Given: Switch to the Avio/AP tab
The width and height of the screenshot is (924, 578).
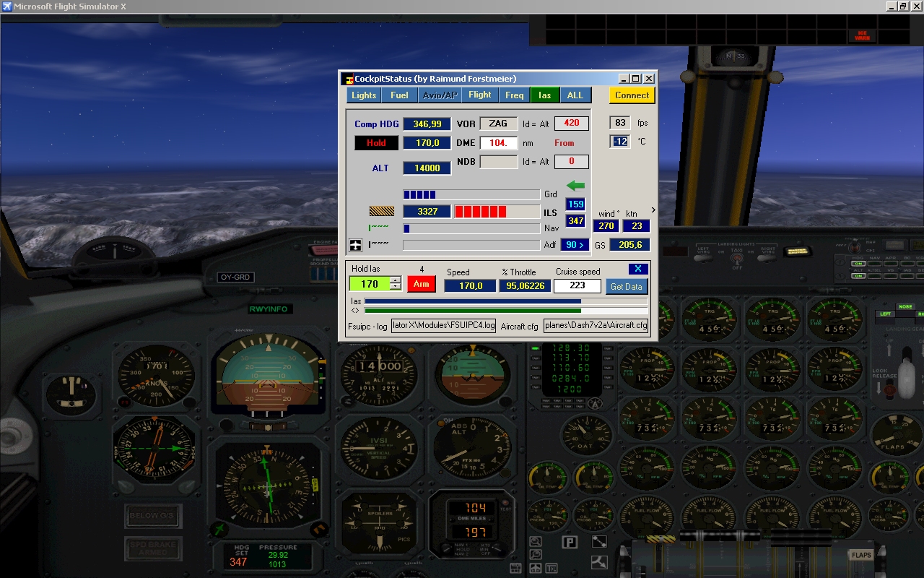Looking at the screenshot, I should (x=440, y=95).
